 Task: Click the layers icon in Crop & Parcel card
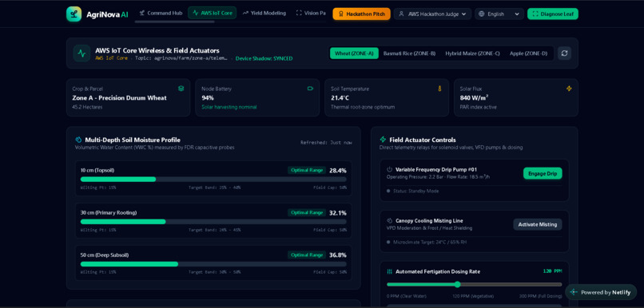tap(181, 89)
